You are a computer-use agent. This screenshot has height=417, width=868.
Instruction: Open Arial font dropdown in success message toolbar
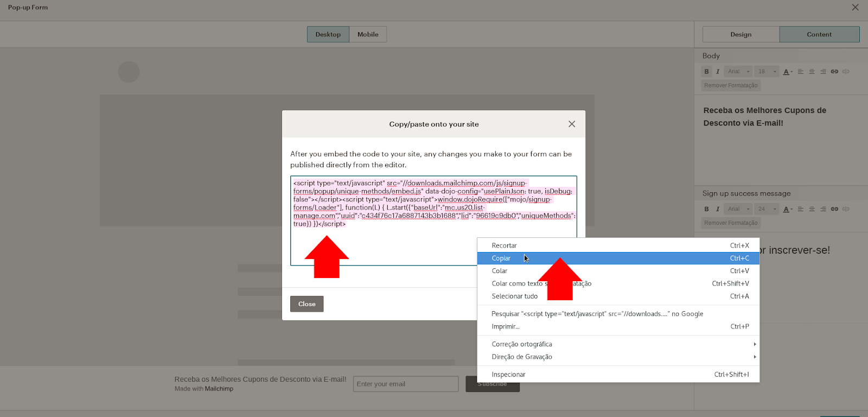point(738,209)
